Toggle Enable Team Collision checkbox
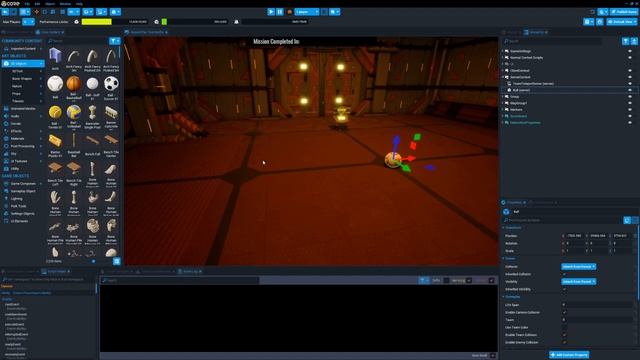The width and height of the screenshot is (640, 360). click(x=564, y=335)
